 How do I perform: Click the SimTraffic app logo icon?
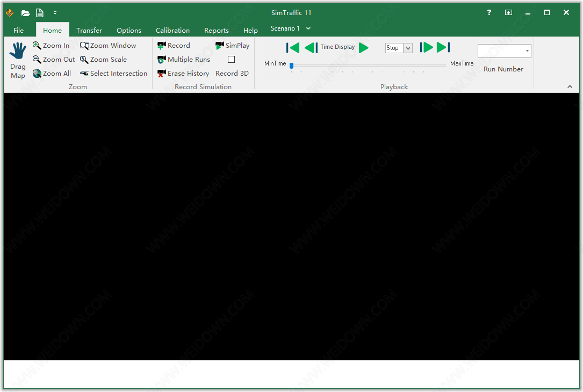[x=10, y=13]
